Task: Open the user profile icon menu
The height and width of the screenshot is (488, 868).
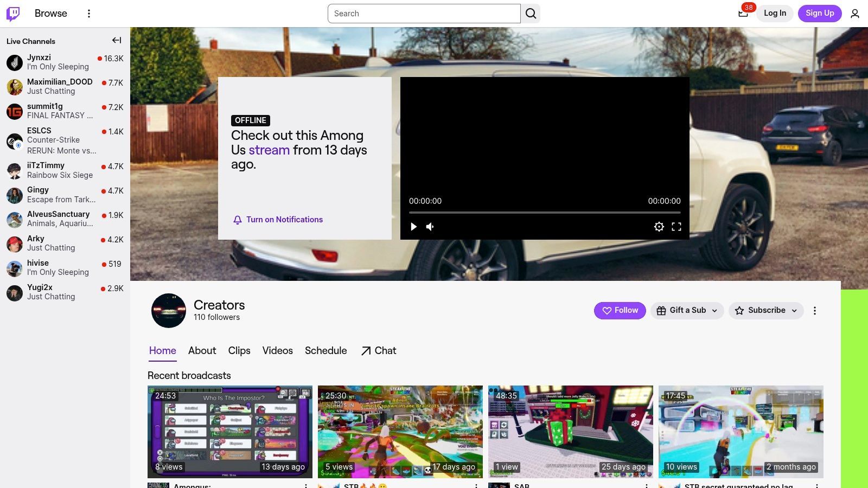Action: [855, 14]
